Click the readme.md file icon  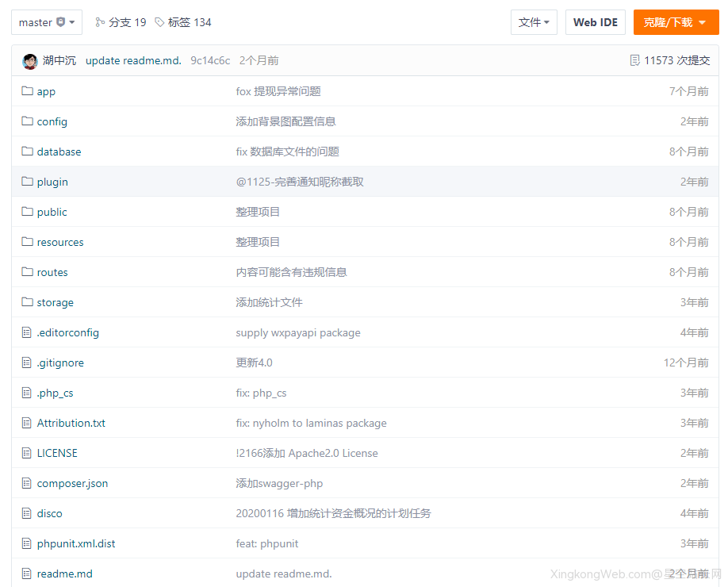pos(27,574)
